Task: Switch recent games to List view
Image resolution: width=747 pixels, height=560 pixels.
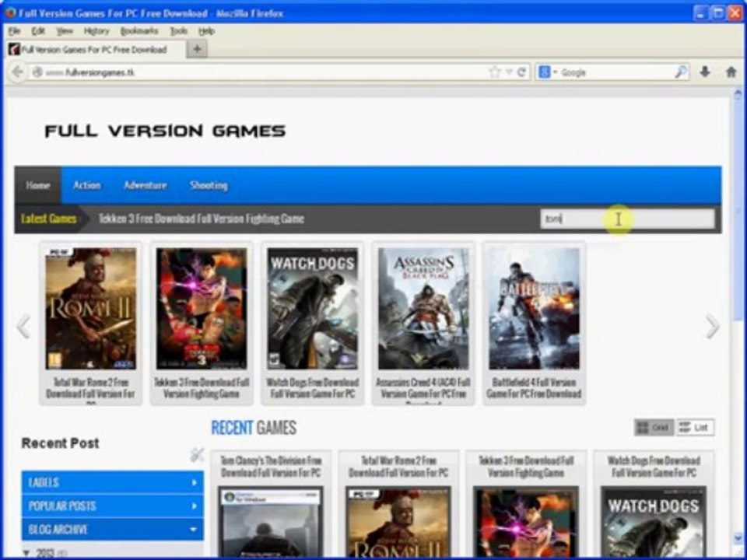Action: click(x=695, y=427)
